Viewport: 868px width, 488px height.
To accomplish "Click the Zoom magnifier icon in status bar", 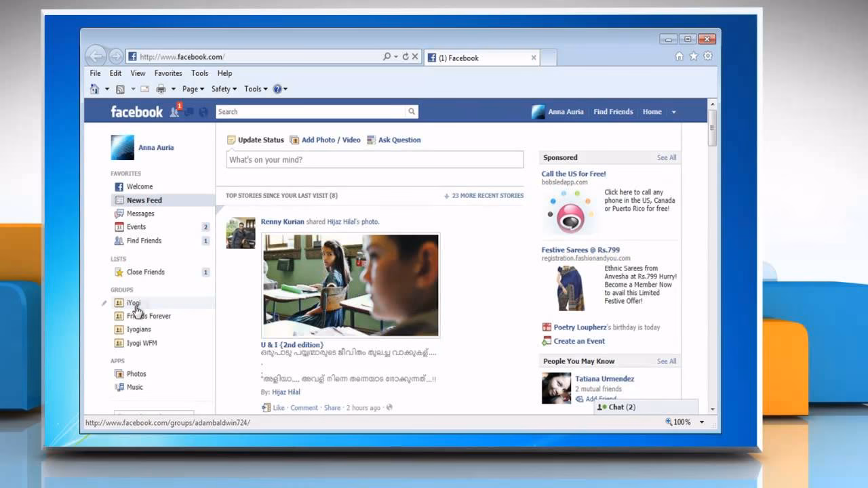I will point(669,422).
